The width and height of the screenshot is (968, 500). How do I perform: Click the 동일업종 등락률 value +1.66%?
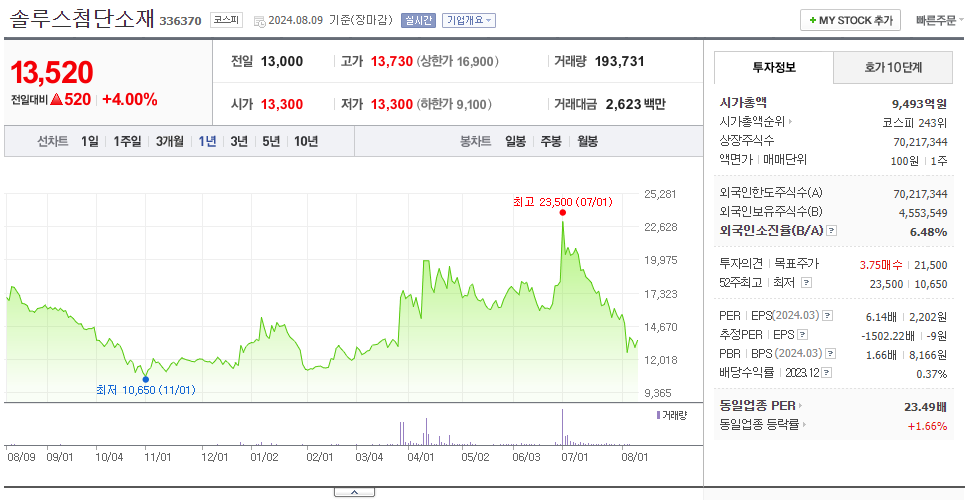pyautogui.click(x=927, y=425)
